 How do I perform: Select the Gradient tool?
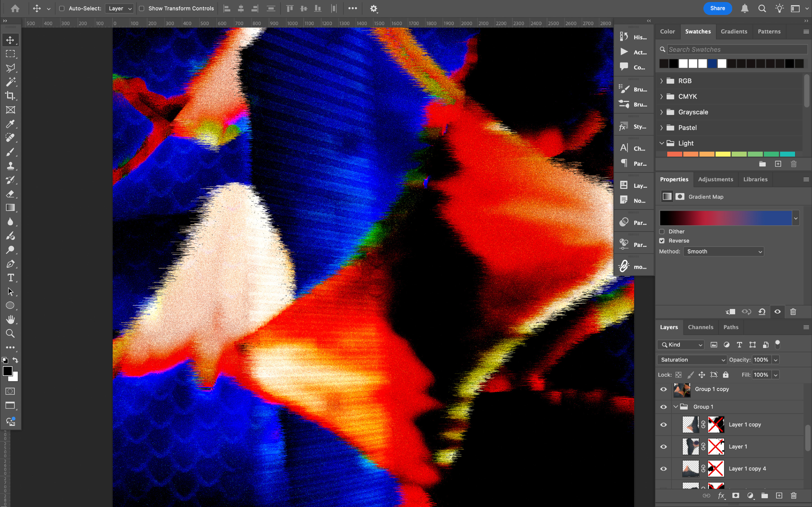(x=10, y=208)
